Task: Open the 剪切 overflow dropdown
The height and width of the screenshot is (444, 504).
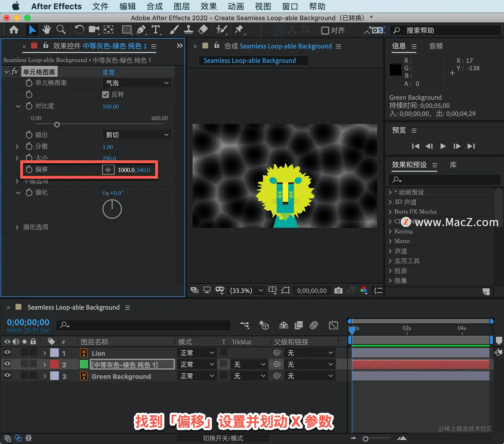Action: (x=137, y=135)
